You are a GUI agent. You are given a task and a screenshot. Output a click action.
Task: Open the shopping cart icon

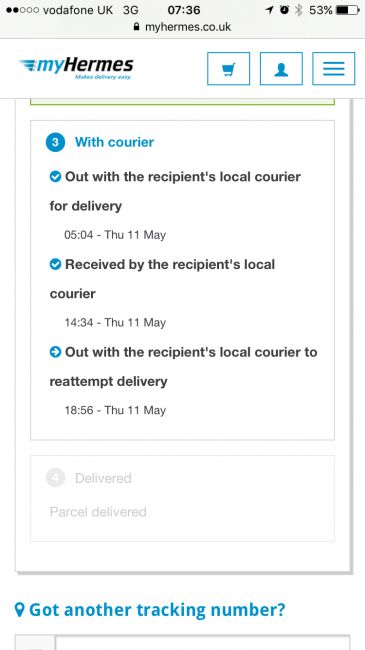229,68
